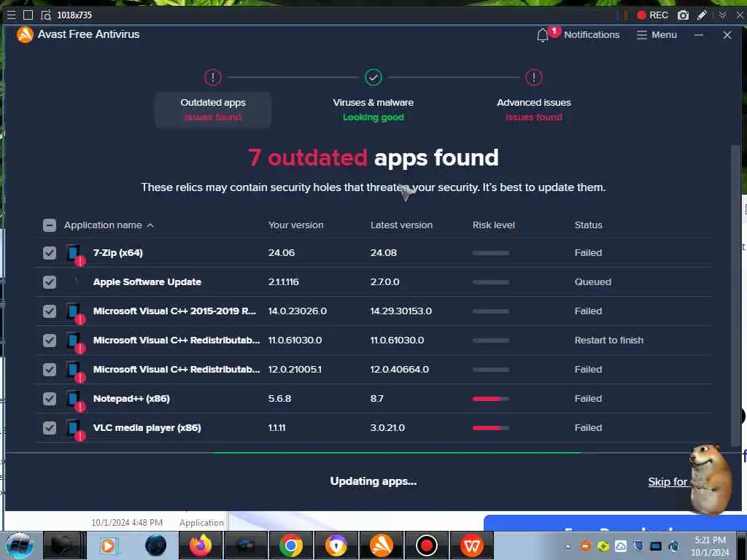Image resolution: width=747 pixels, height=560 pixels.
Task: Click the VLC media player risk level bar
Action: 491,427
